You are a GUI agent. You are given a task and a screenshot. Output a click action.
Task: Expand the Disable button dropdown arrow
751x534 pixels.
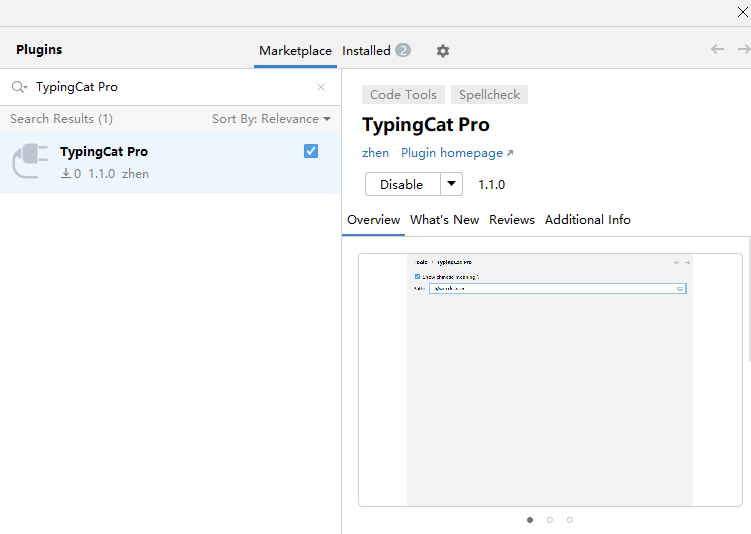point(451,184)
